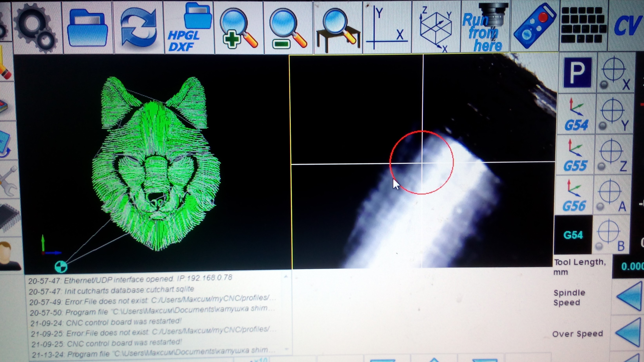Click the parking P button
644x362 pixels.
coord(578,73)
